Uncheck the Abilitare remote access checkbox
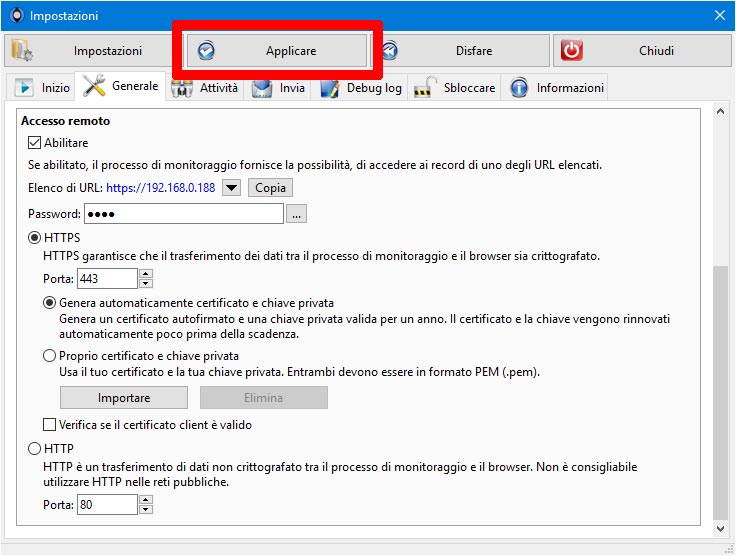Image resolution: width=736 pixels, height=556 pixels. 34,143
